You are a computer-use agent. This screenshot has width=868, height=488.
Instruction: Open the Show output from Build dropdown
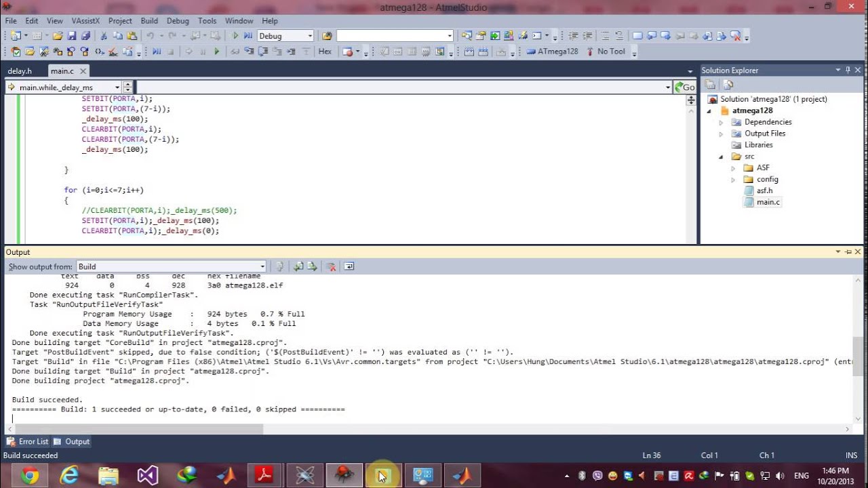(262, 266)
